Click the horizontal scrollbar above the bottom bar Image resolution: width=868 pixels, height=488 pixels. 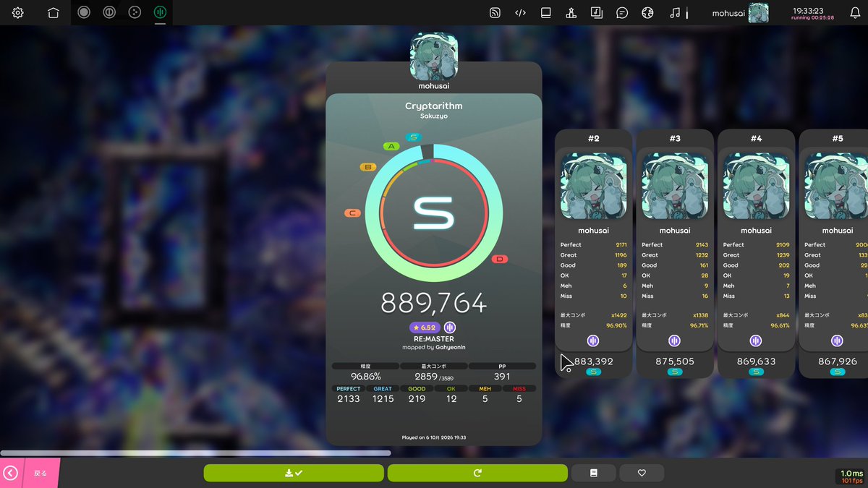(x=195, y=453)
